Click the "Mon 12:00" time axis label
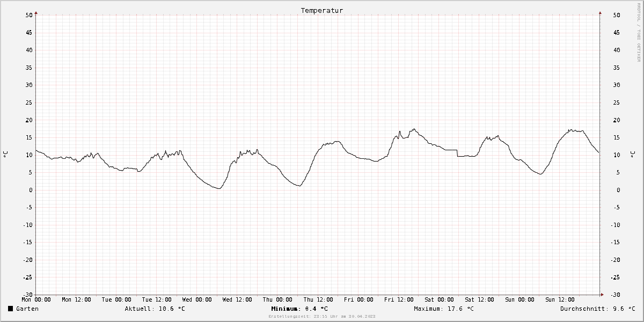Viewport: 644px width, 322px height. [76, 299]
